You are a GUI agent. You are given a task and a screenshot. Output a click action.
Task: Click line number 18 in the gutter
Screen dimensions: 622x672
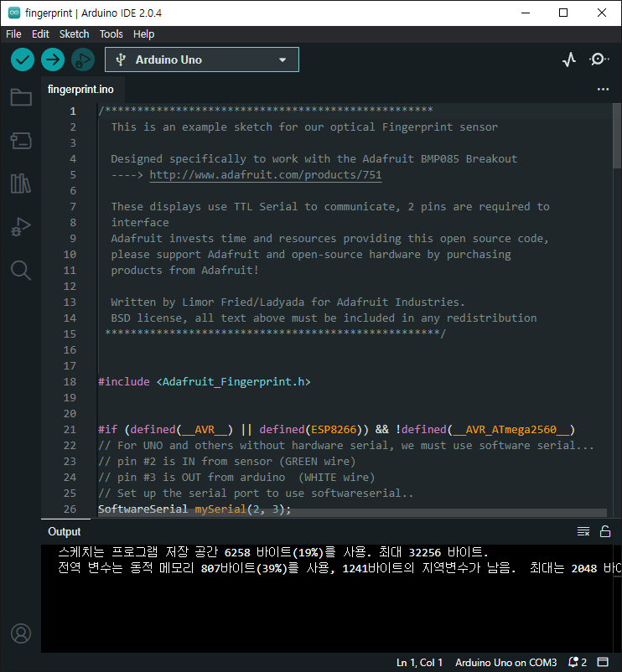[70, 382]
